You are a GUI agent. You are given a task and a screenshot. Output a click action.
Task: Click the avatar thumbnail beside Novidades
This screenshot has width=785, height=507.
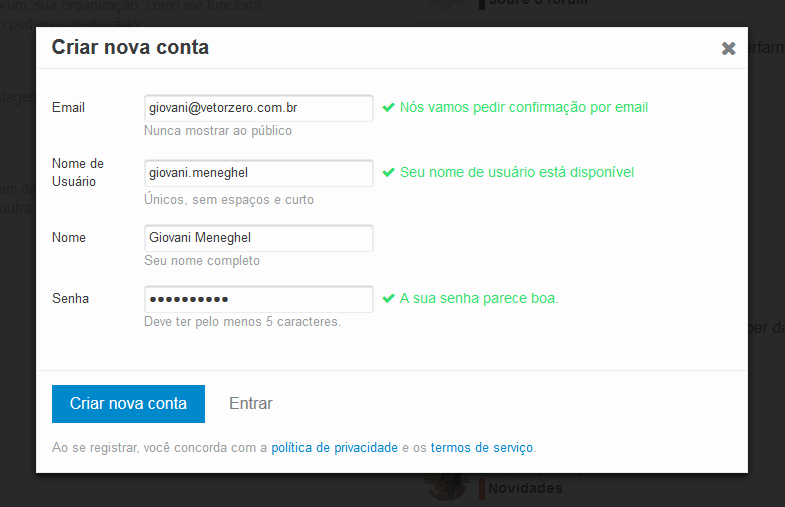coord(446,487)
